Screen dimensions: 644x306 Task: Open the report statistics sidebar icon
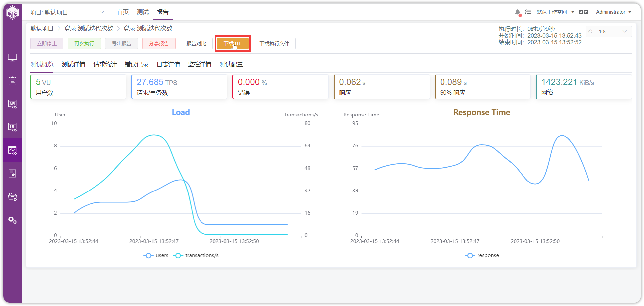click(12, 174)
